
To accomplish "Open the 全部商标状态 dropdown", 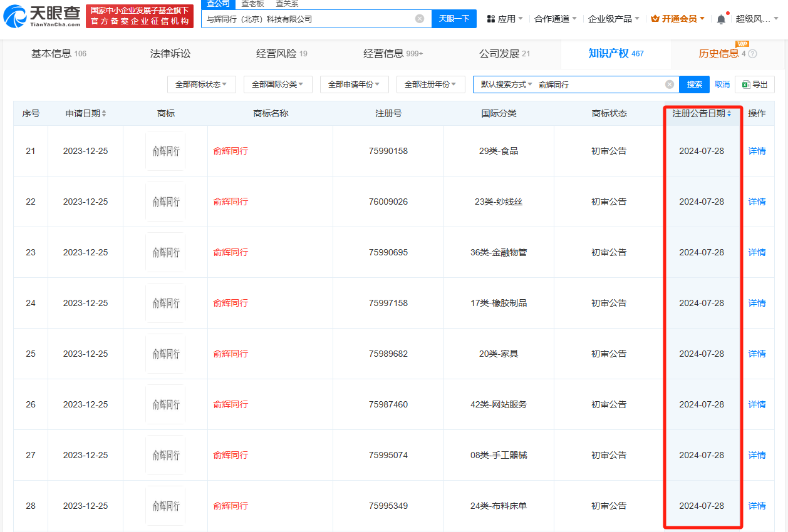I will click(x=201, y=84).
